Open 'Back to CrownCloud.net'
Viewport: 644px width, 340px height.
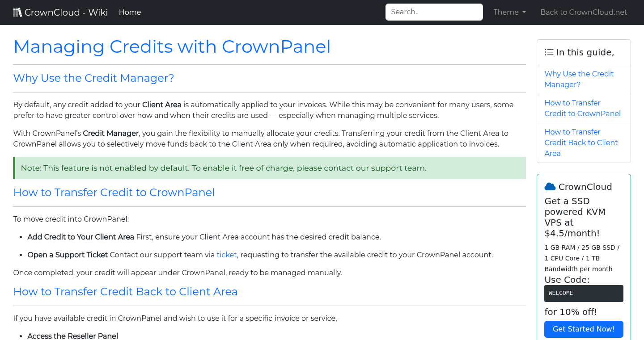584,12
